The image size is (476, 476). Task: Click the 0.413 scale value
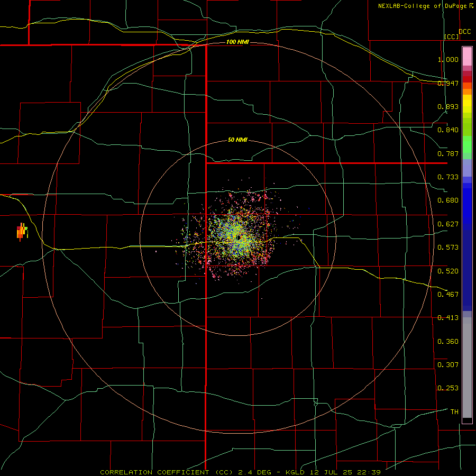click(x=448, y=318)
